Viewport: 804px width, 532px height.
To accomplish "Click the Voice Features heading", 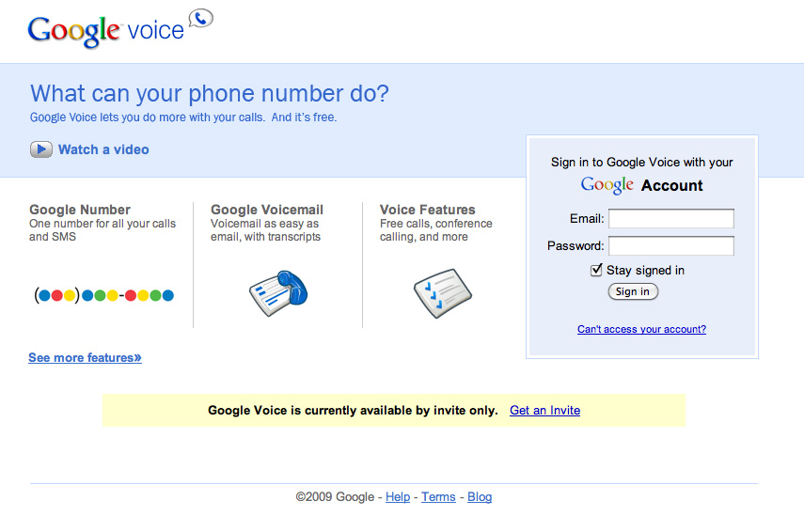I will click(x=428, y=210).
